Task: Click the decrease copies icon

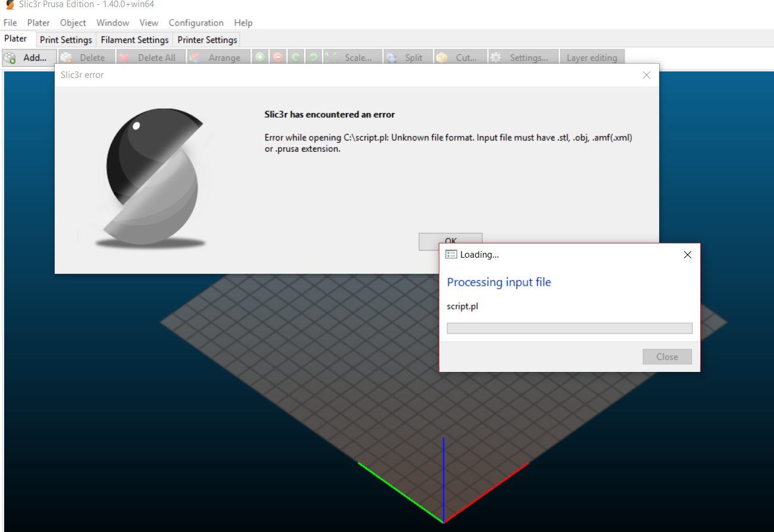Action: [x=278, y=57]
